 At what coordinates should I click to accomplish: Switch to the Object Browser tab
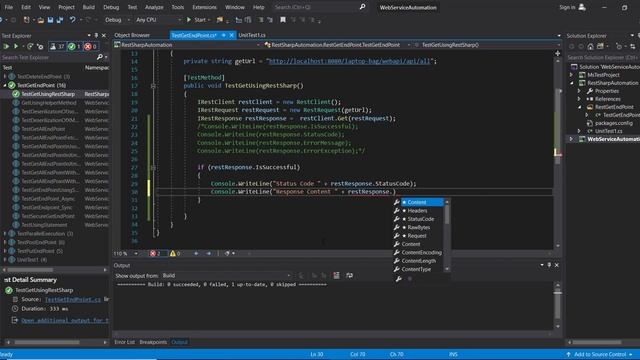click(x=132, y=36)
